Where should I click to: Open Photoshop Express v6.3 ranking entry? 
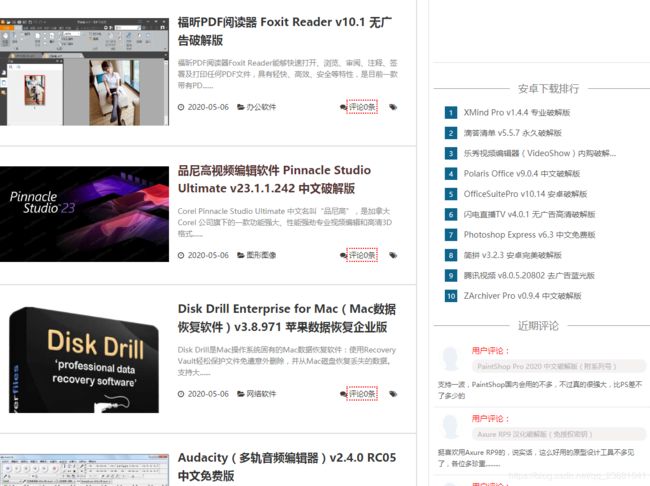coord(529,235)
